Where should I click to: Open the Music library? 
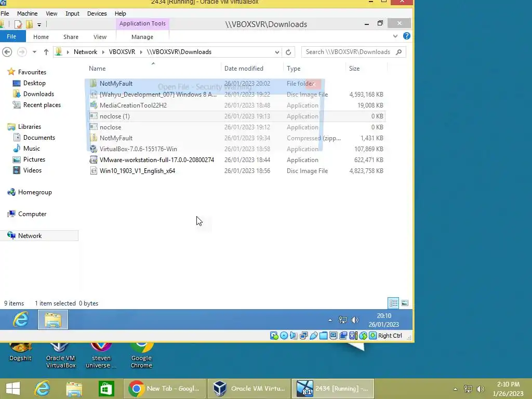(x=26, y=148)
